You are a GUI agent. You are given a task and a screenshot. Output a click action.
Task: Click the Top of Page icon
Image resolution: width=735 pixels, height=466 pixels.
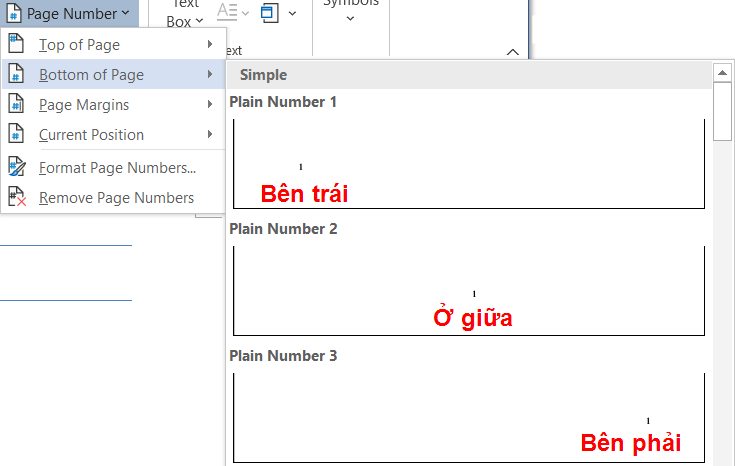(16, 44)
